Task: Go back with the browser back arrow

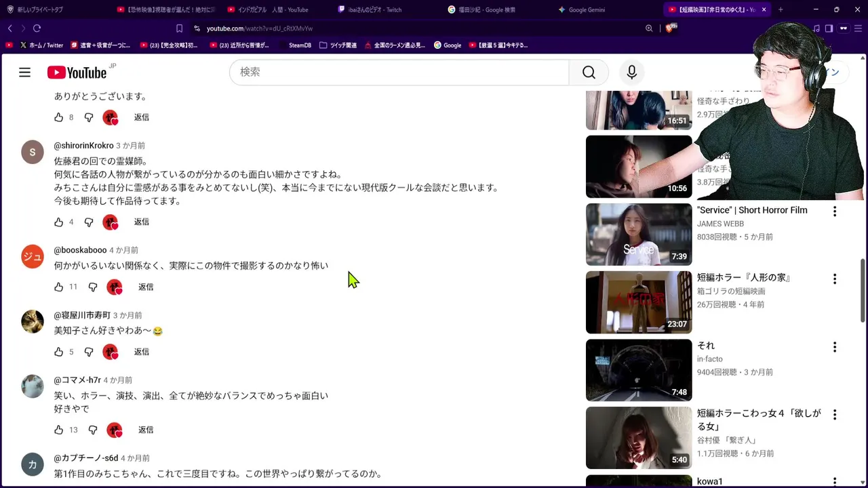Action: [9, 28]
